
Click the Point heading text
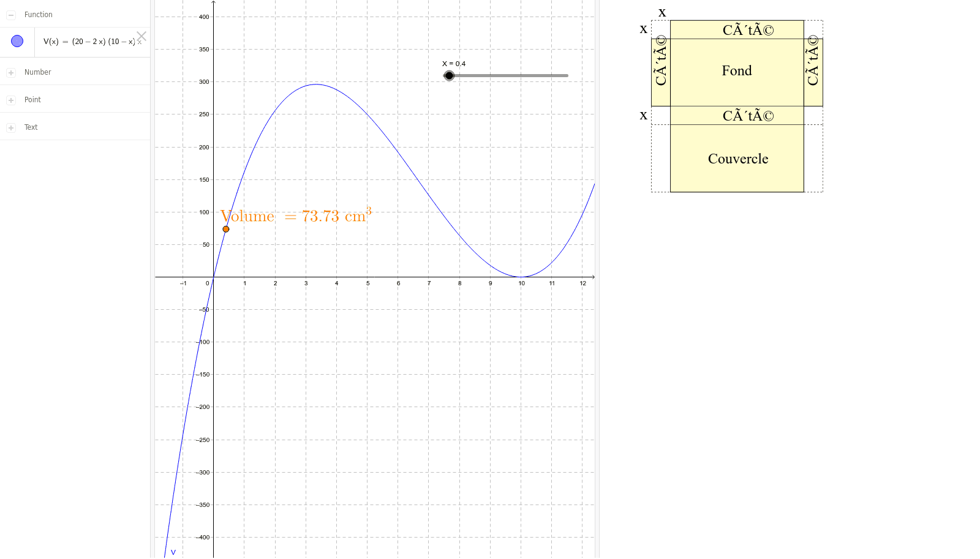pyautogui.click(x=32, y=100)
